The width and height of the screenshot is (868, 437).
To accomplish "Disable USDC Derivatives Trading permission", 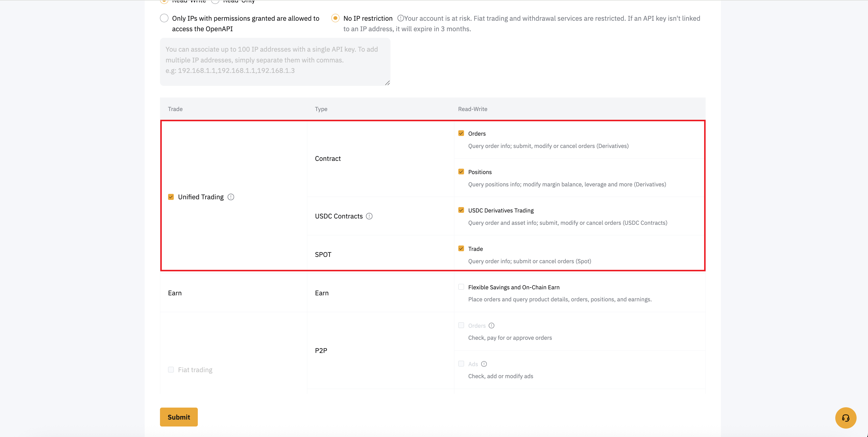I will click(x=461, y=210).
